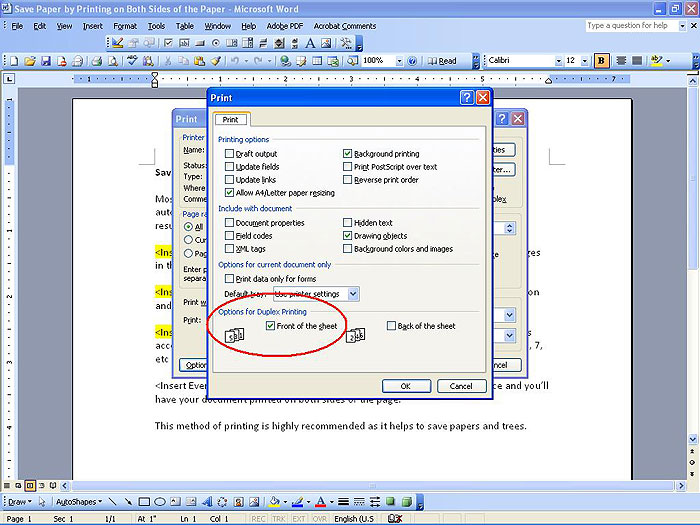Uncheck the Background printing checkbox
Viewport: 700px width, 525px height.
point(347,154)
